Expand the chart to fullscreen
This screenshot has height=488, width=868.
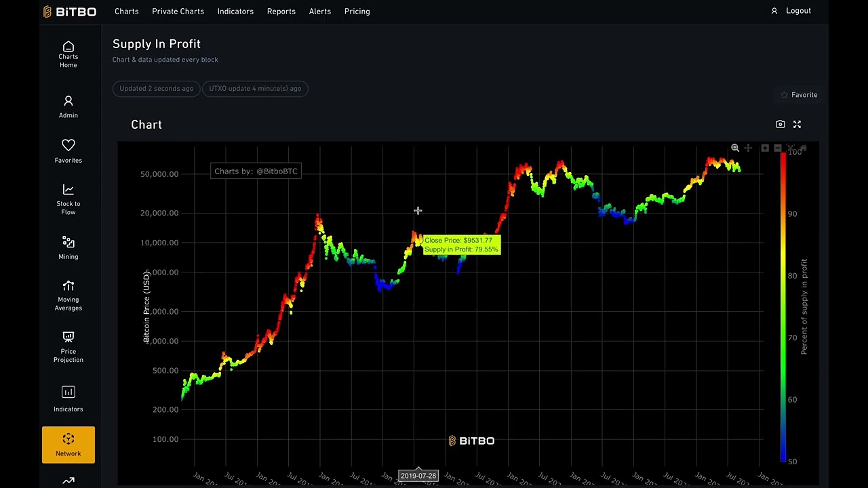tap(797, 124)
